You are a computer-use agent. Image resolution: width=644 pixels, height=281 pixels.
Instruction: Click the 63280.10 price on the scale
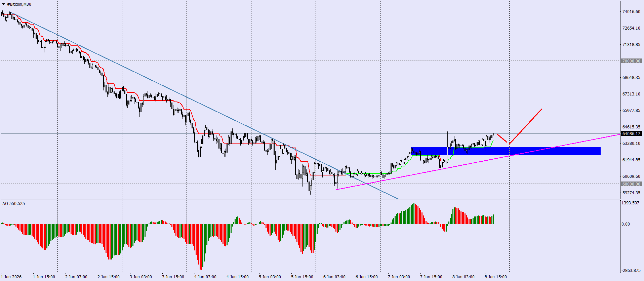(631, 143)
